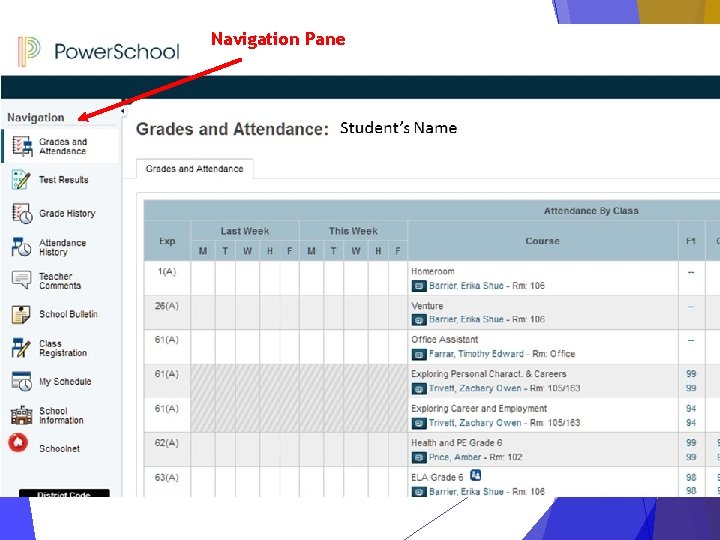Image resolution: width=720 pixels, height=540 pixels.
Task: Click the This Week column header
Action: coord(353,231)
